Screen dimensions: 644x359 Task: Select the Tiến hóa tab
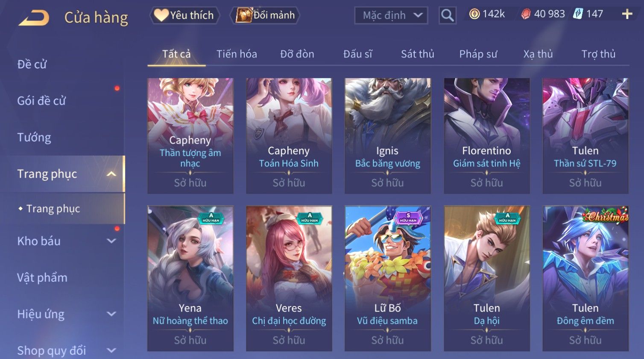pos(237,54)
